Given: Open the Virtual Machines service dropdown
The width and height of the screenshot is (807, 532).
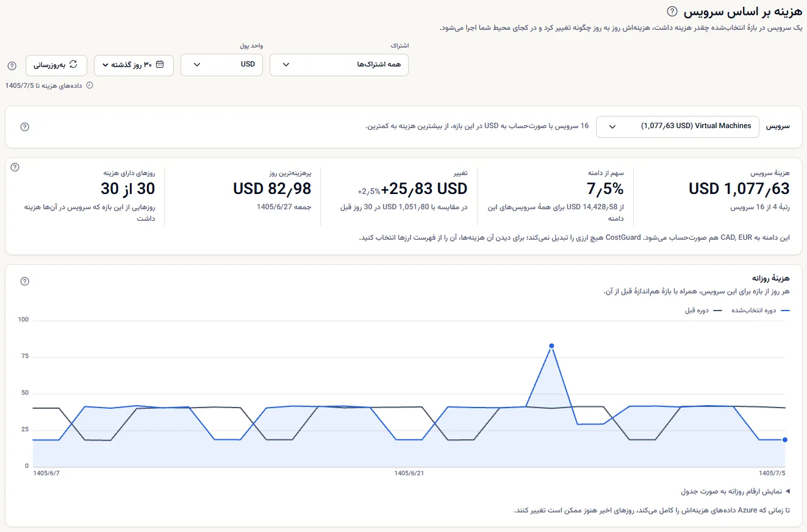Looking at the screenshot, I should pos(678,127).
